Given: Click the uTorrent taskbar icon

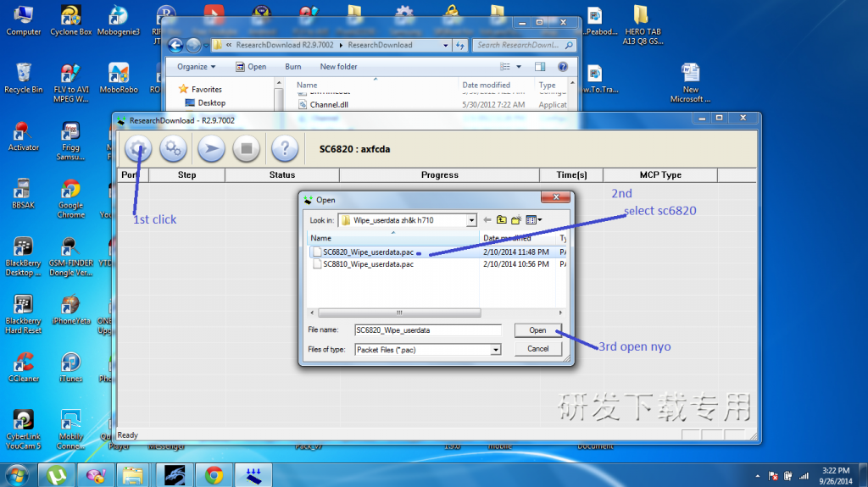Looking at the screenshot, I should coord(57,475).
